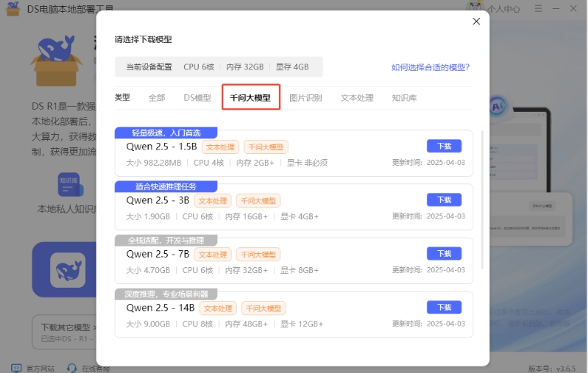Open the 文本处理 tab
The height and width of the screenshot is (373, 588).
357,98
